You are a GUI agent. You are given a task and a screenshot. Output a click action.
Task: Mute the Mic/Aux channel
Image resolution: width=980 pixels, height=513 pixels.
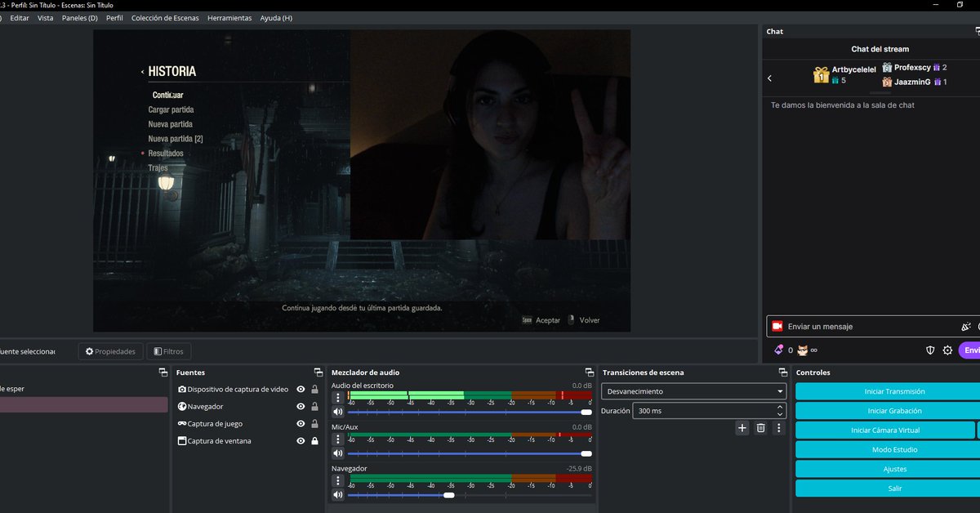point(338,453)
